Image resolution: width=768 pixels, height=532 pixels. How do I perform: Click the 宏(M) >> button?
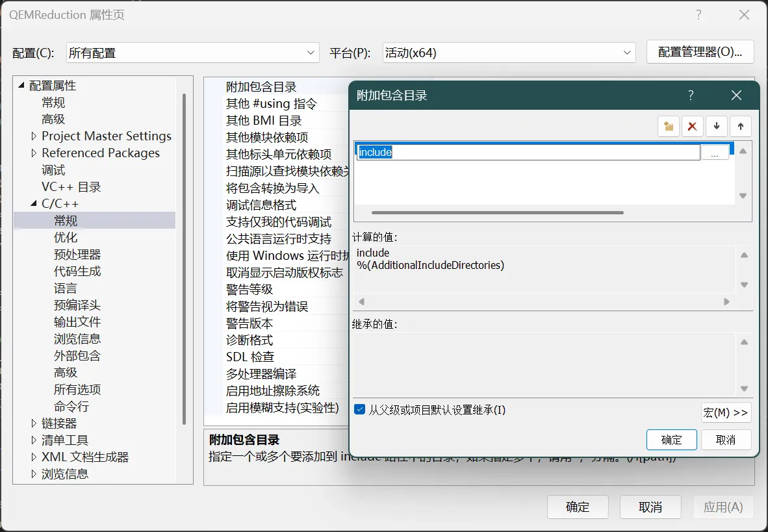tap(726, 412)
